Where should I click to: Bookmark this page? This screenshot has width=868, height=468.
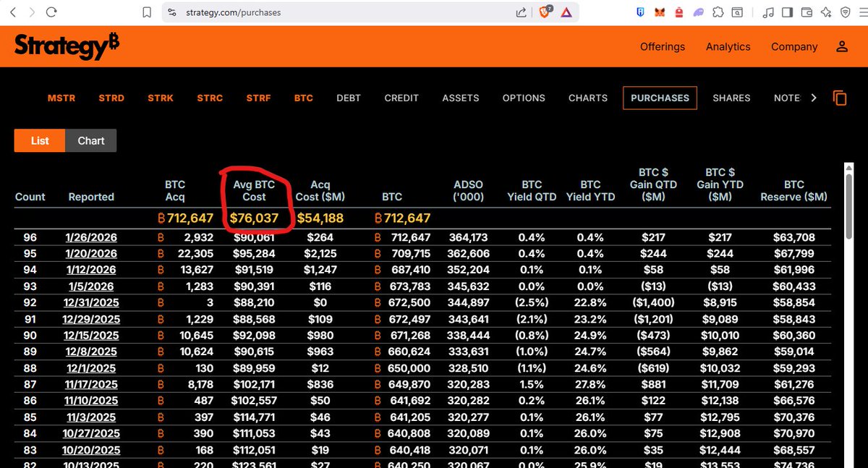click(x=147, y=12)
